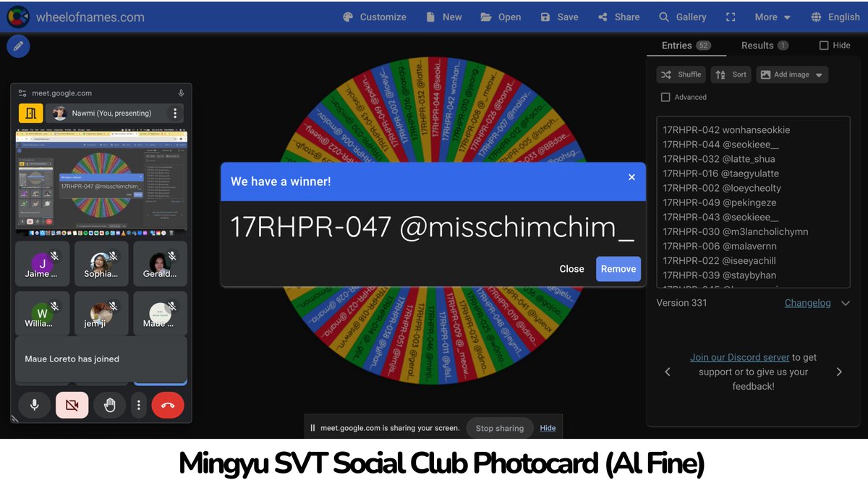Open the Add image dropdown
This screenshot has height=488, width=868.
click(792, 74)
